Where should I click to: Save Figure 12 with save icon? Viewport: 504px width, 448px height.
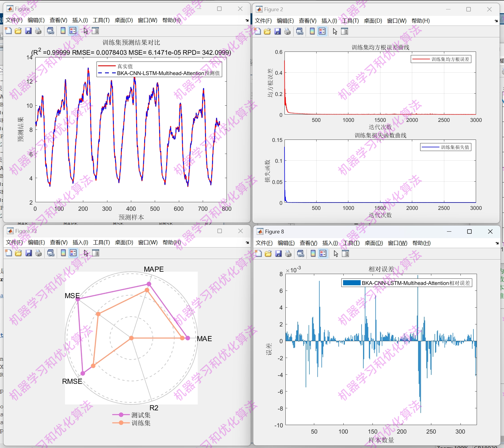click(x=29, y=253)
